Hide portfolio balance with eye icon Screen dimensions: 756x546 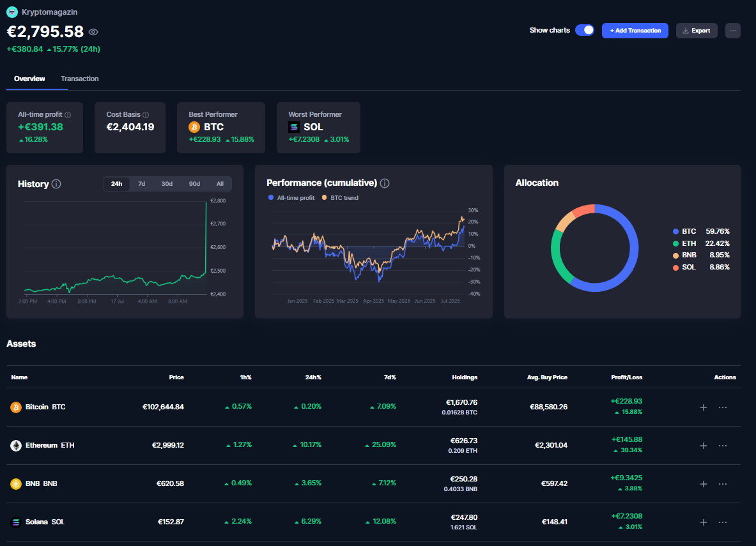93,32
